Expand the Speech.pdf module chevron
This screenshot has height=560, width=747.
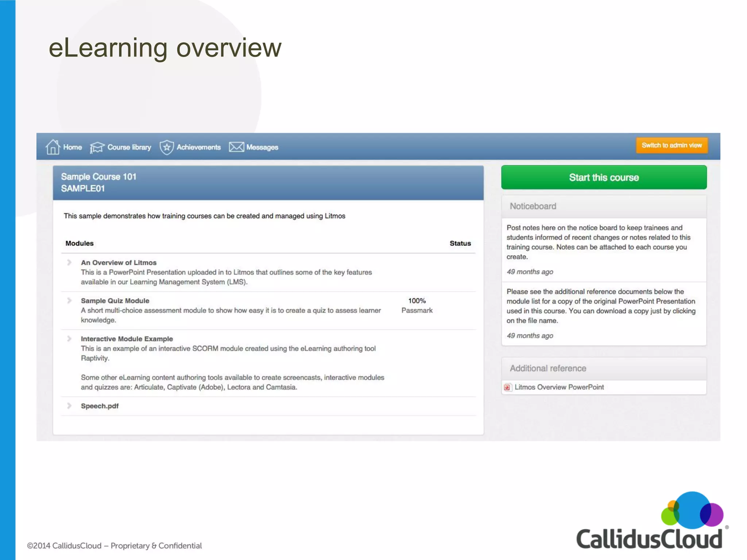tap(69, 406)
